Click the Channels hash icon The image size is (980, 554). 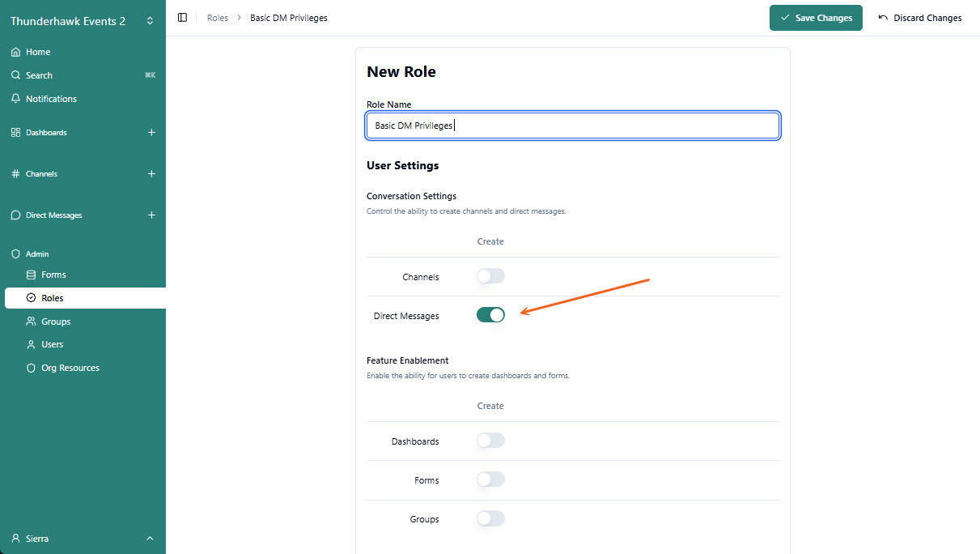tap(15, 174)
